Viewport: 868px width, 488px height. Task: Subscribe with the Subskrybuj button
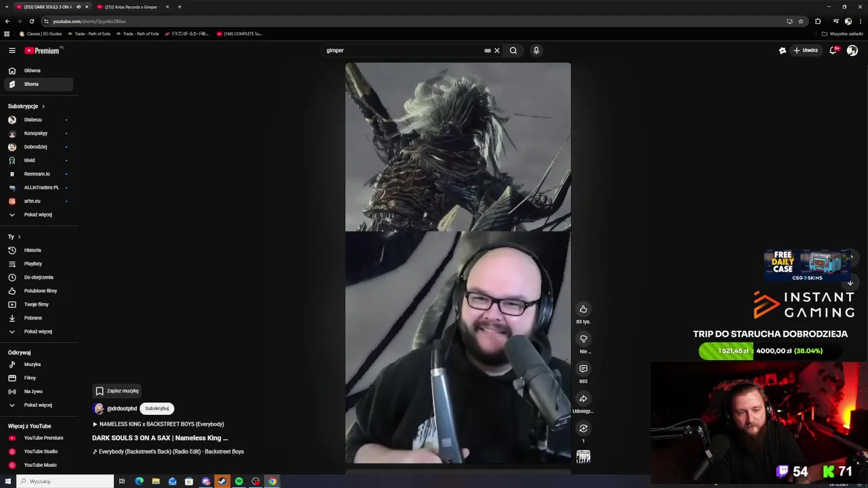(157, 409)
